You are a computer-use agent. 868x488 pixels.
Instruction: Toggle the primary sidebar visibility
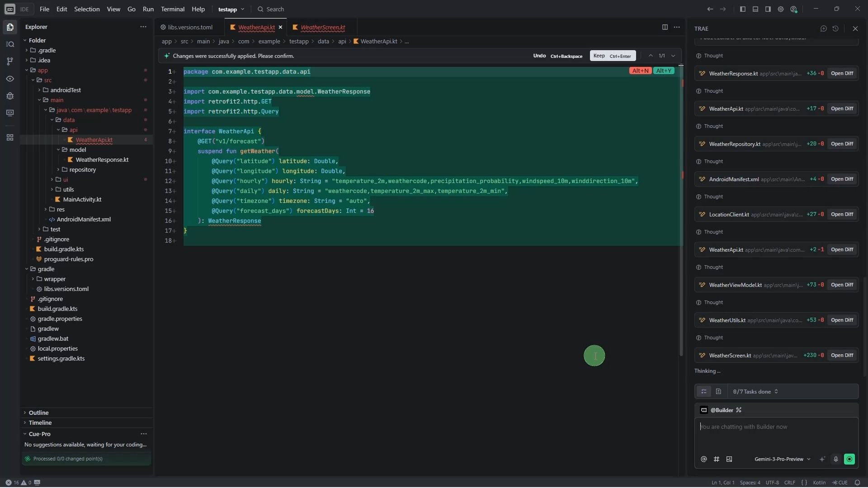pos(742,9)
